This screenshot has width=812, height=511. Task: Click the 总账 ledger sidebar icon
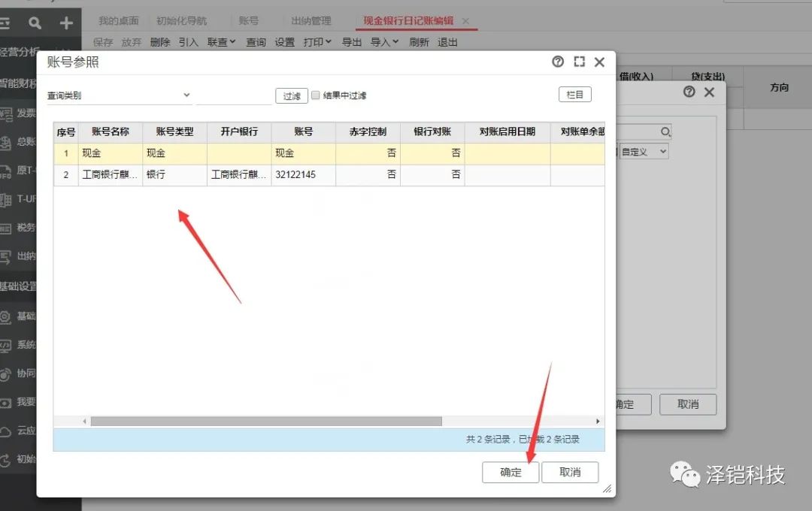(x=7, y=142)
